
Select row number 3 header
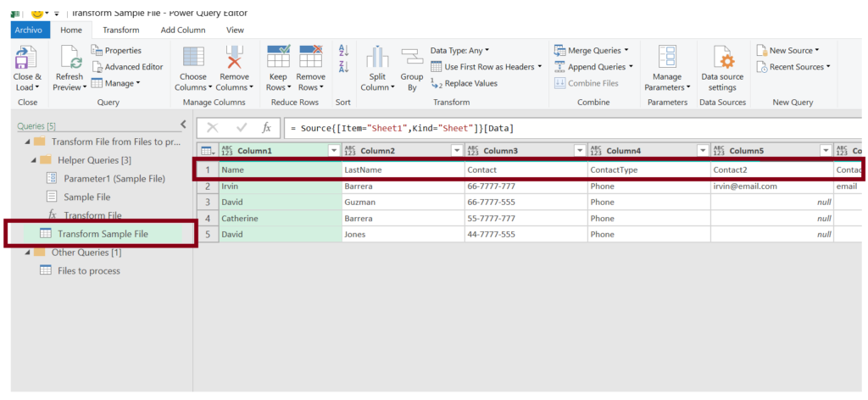[x=209, y=203]
